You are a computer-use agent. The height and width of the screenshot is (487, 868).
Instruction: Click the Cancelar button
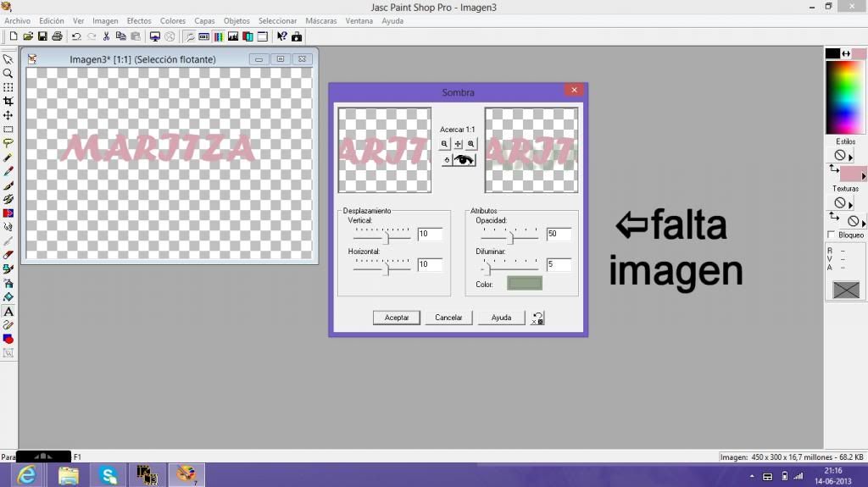[x=448, y=318]
